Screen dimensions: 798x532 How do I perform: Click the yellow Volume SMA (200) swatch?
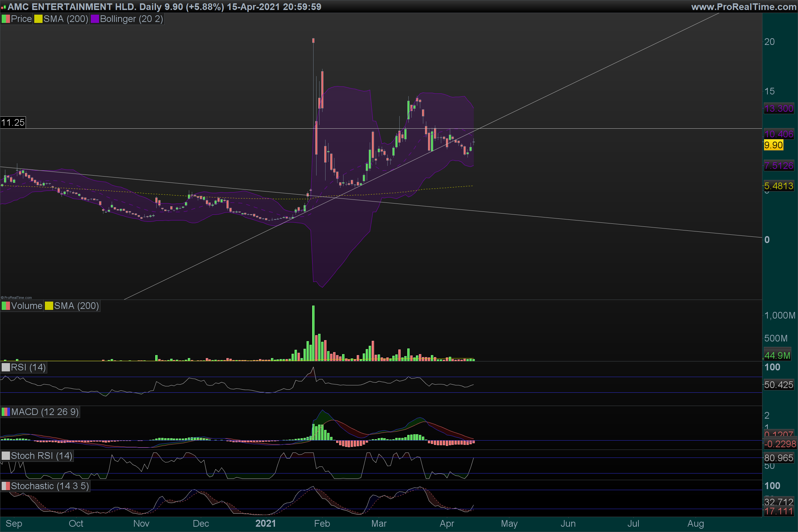point(49,306)
